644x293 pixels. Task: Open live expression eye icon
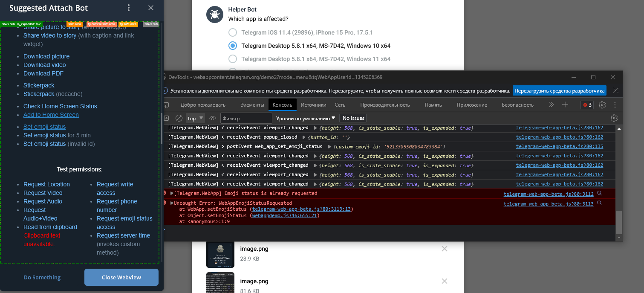[213, 118]
